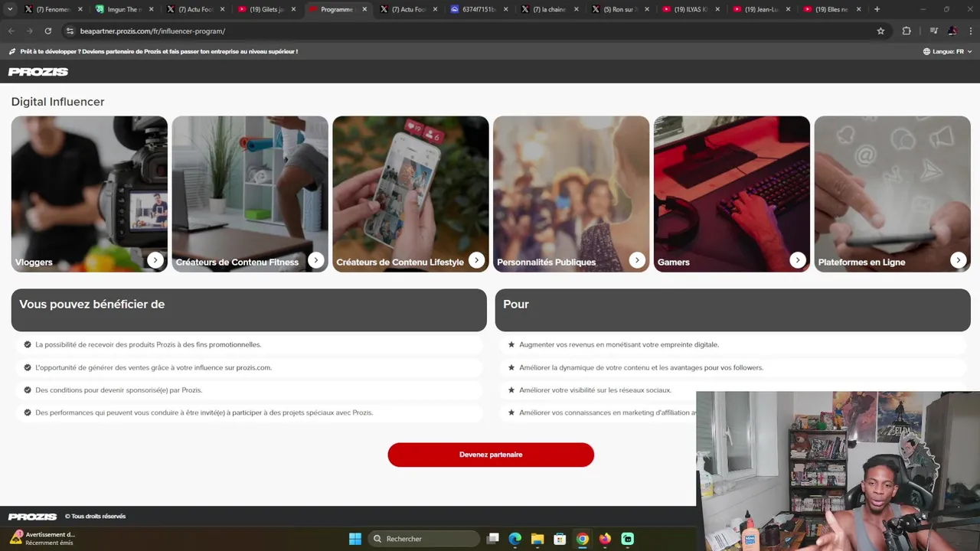This screenshot has height=551, width=980.
Task: Click the text about recevoir des produits Prozis
Action: 148,344
